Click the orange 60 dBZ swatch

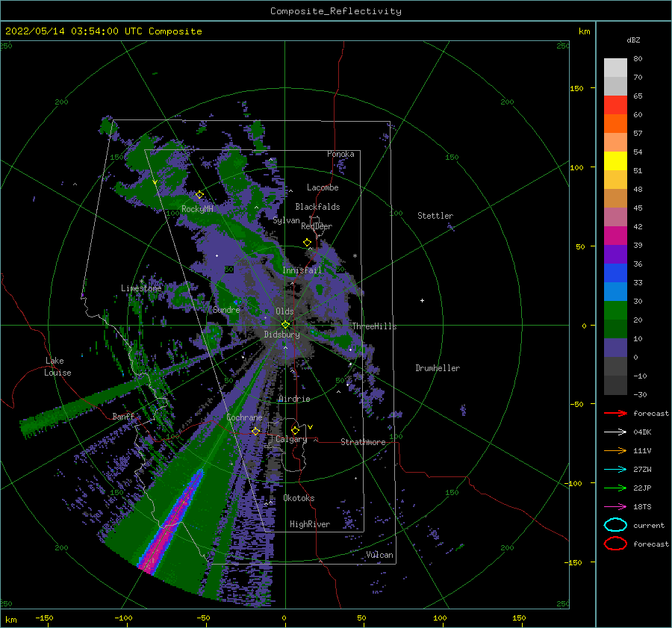click(x=615, y=123)
